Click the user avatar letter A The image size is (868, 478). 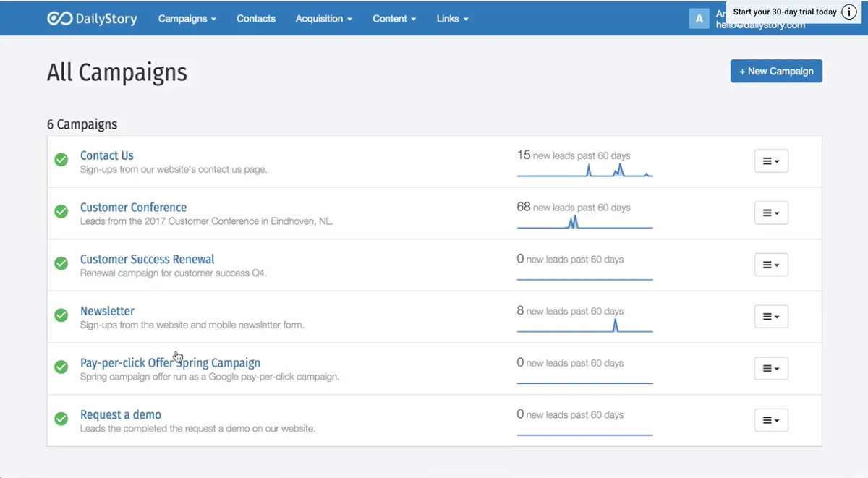click(x=699, y=19)
